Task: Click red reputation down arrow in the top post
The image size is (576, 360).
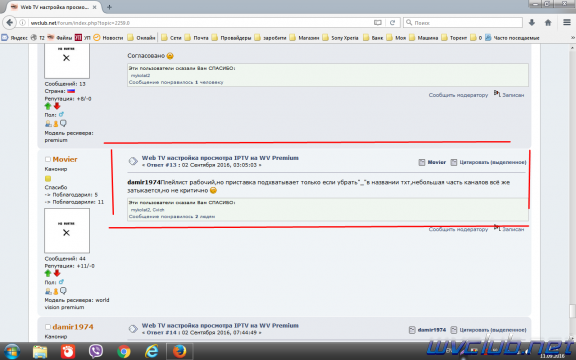Action: point(57,106)
